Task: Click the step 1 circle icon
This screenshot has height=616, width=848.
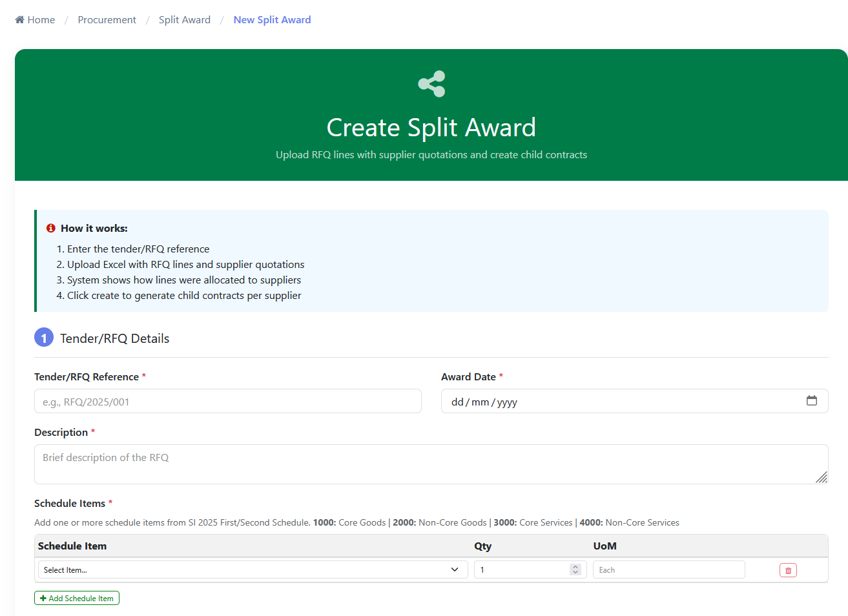Action: 43,337
